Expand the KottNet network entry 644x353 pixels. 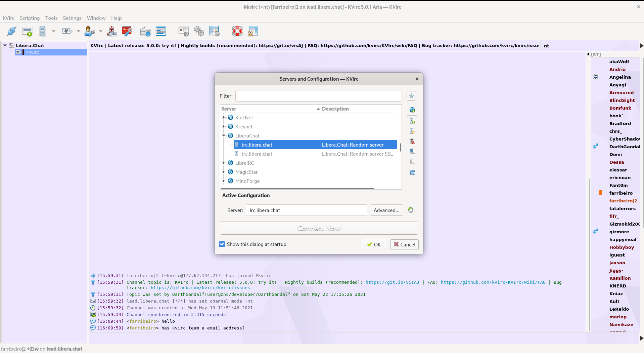(x=224, y=117)
